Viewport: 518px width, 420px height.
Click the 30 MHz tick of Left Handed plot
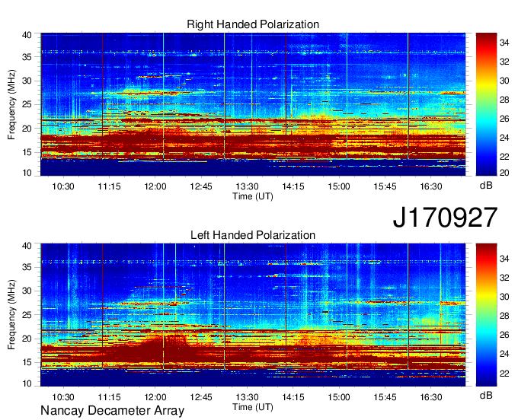click(27, 291)
